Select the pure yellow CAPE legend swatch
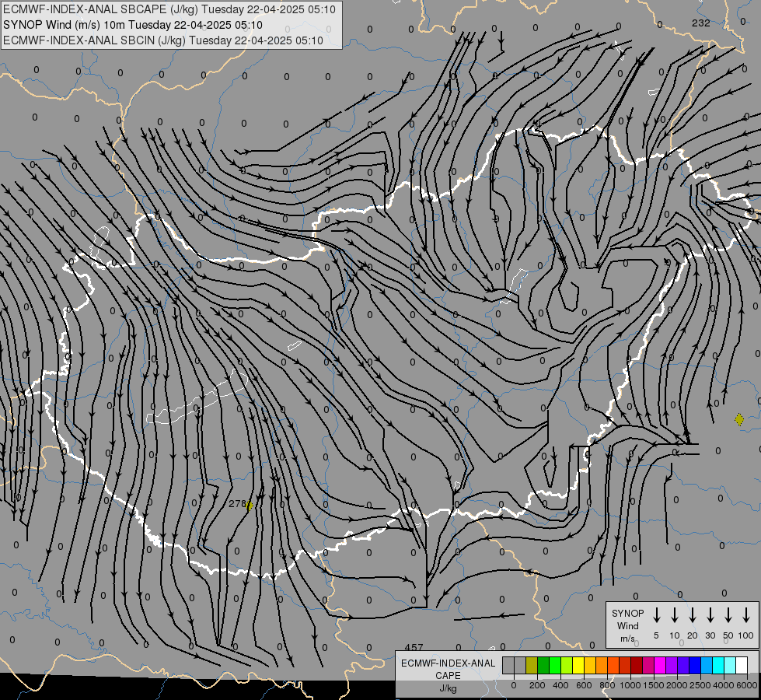 pos(578,665)
